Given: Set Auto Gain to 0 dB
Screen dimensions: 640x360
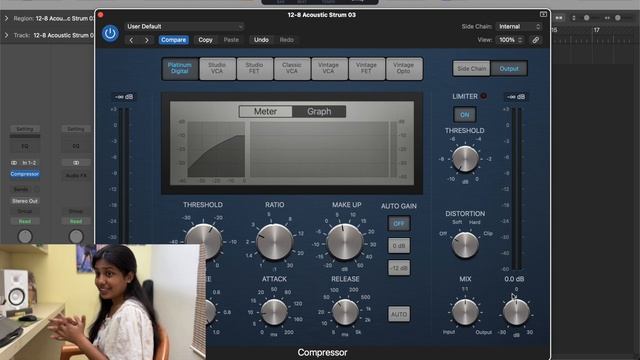Looking at the screenshot, I should pyautogui.click(x=399, y=246).
